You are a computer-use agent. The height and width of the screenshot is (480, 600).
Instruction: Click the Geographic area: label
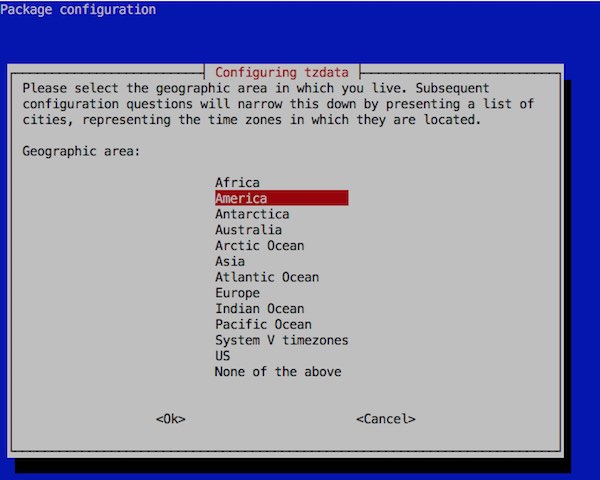81,151
